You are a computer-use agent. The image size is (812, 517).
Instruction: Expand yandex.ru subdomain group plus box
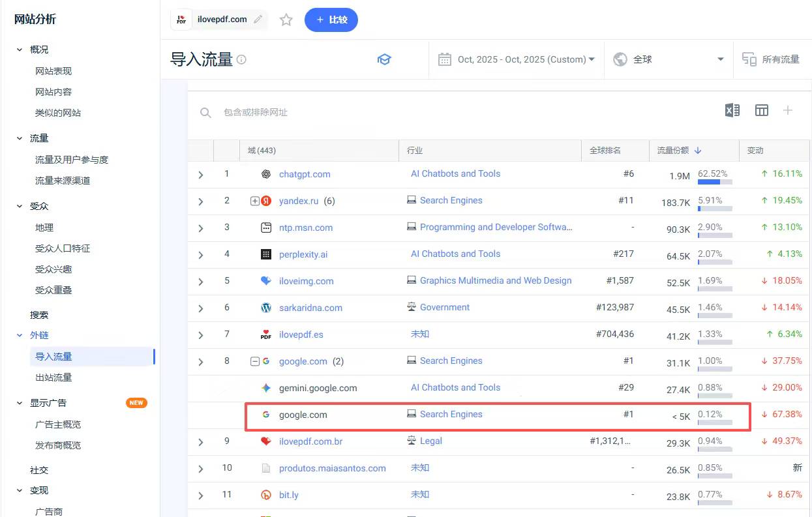point(255,201)
